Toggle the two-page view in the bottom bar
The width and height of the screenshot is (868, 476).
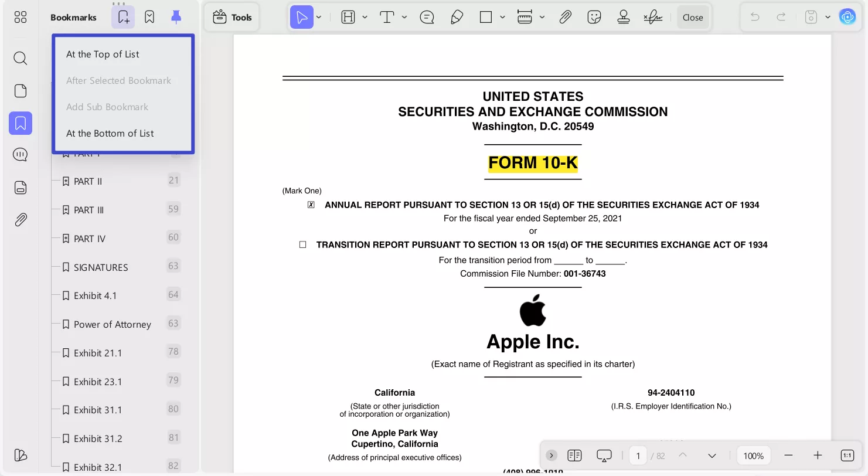click(574, 455)
